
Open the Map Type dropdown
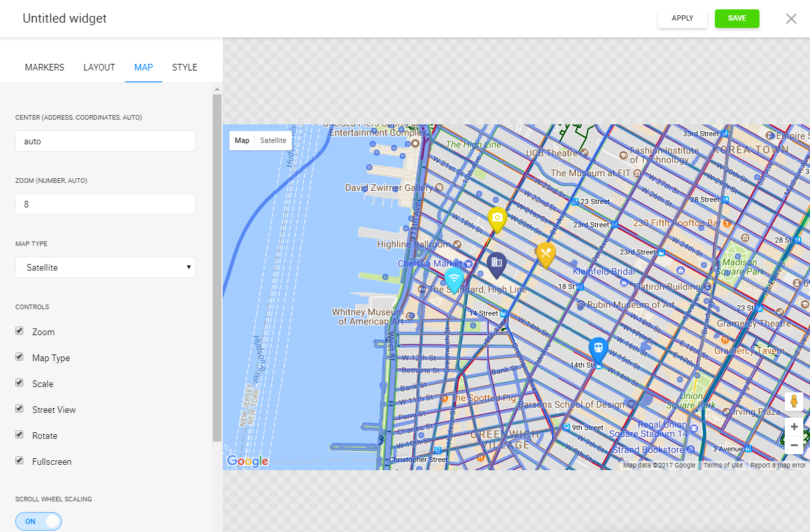pos(105,267)
